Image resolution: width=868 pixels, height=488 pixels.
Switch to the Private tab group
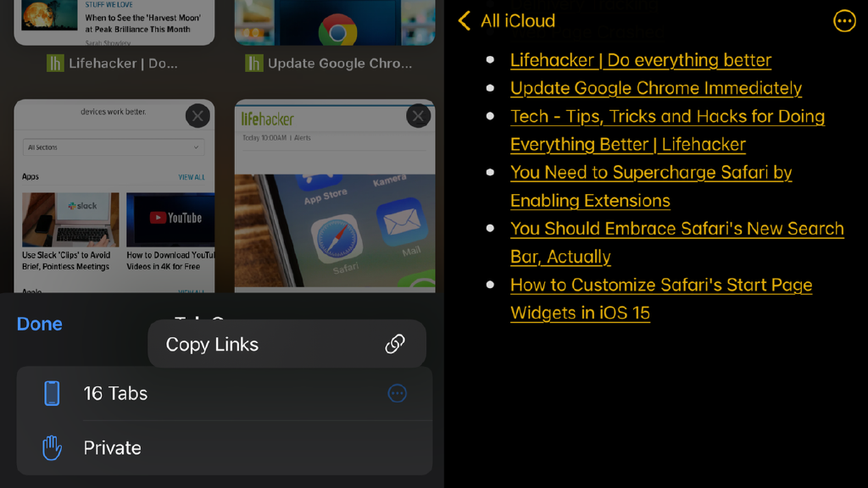(x=224, y=447)
